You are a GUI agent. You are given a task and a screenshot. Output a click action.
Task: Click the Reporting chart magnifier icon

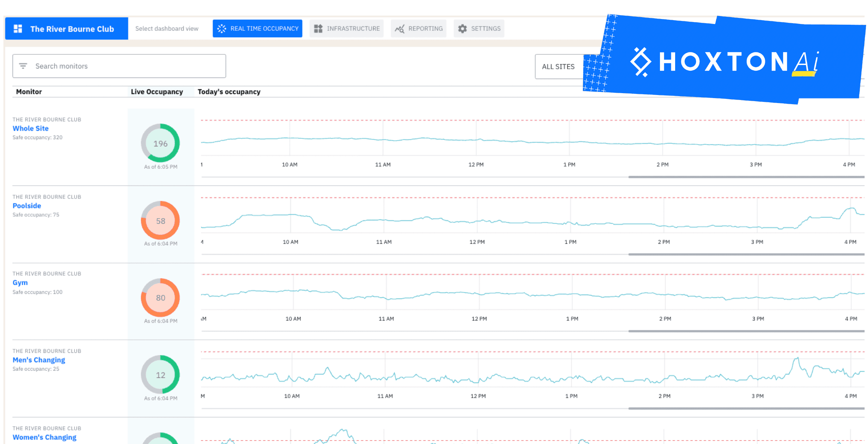[x=399, y=29]
